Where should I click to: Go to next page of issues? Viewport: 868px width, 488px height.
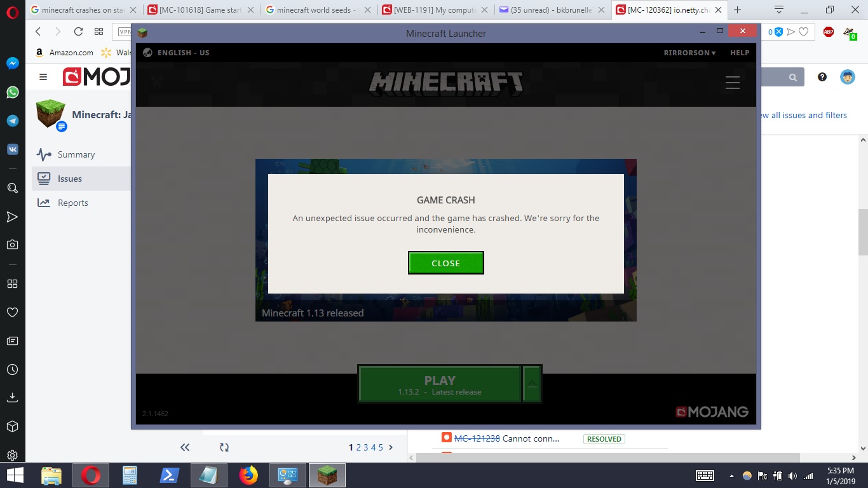coord(391,447)
